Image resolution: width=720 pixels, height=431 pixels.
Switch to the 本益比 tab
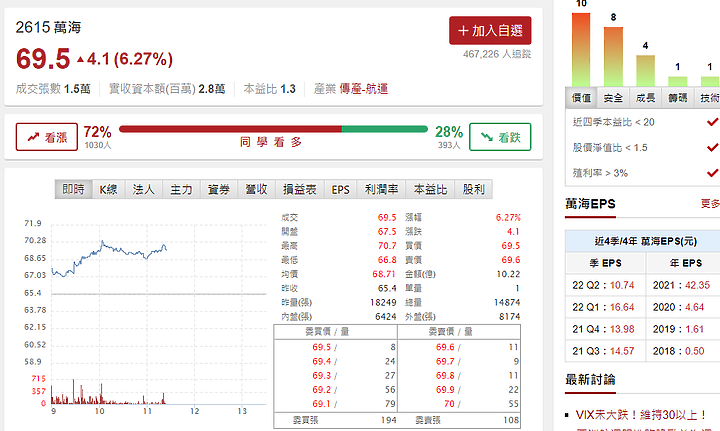(x=430, y=189)
